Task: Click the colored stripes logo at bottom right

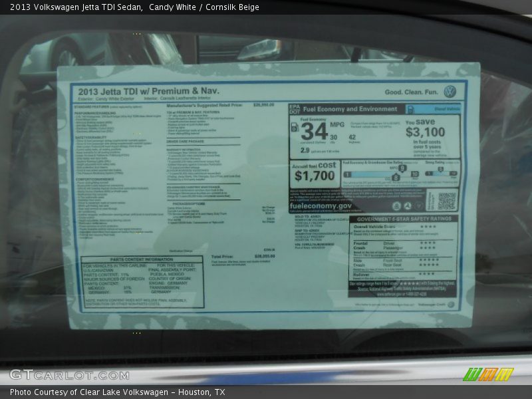Action: tap(488, 374)
